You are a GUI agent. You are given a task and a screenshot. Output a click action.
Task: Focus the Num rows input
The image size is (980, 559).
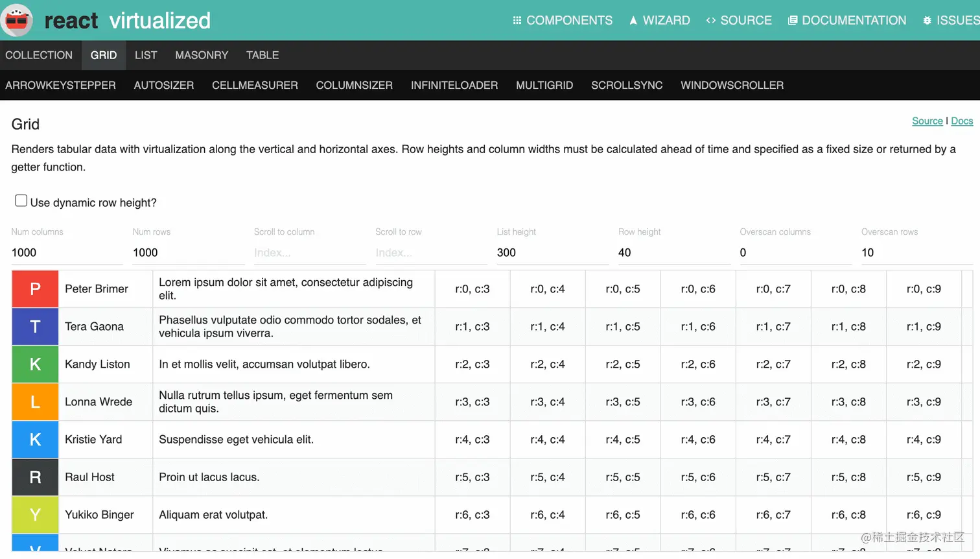[x=189, y=252]
